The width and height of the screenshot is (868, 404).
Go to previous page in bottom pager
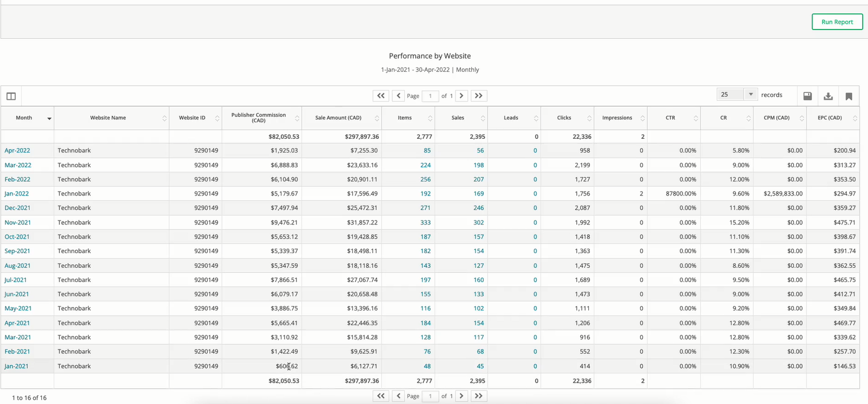[398, 396]
